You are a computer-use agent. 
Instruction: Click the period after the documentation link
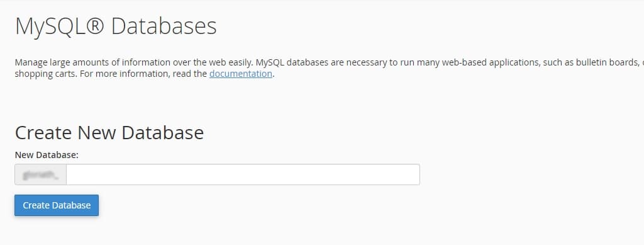[274, 74]
